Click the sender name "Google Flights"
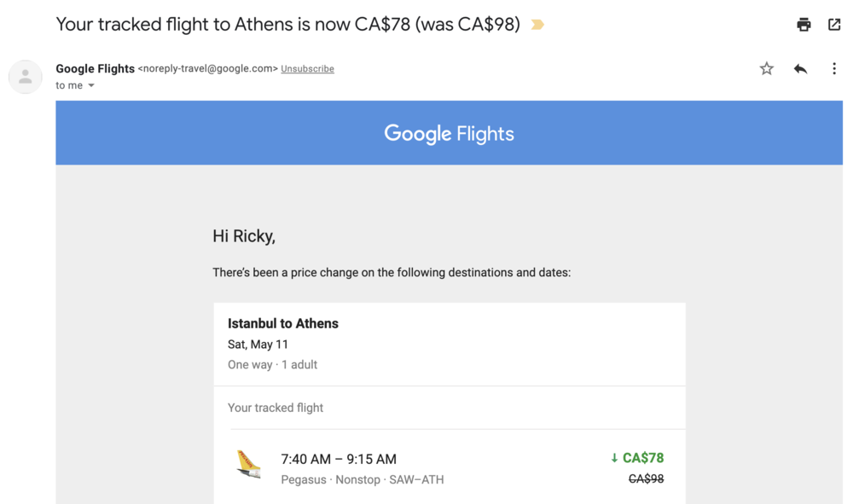This screenshot has height=504, width=853. 95,68
